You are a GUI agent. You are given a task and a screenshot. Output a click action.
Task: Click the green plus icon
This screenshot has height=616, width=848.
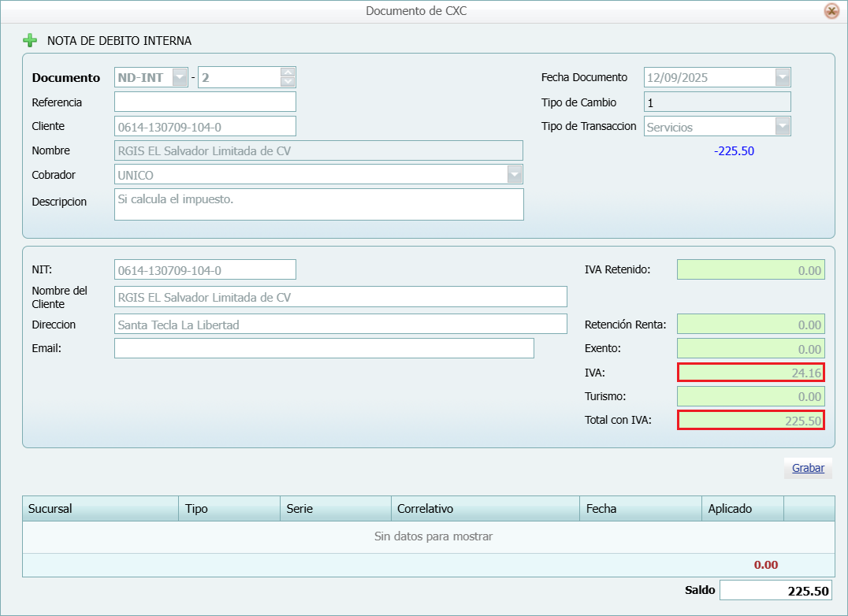(30, 40)
